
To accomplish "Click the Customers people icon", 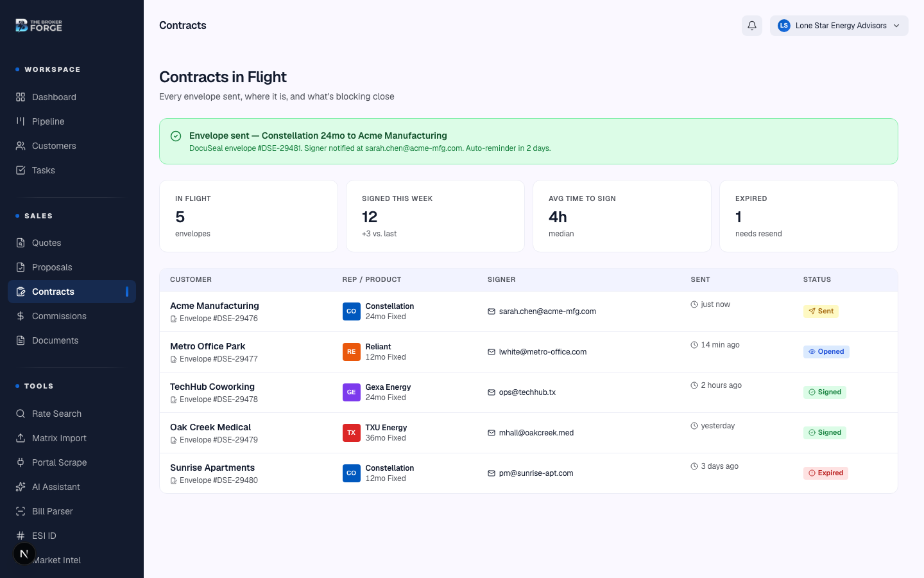I will [x=21, y=146].
